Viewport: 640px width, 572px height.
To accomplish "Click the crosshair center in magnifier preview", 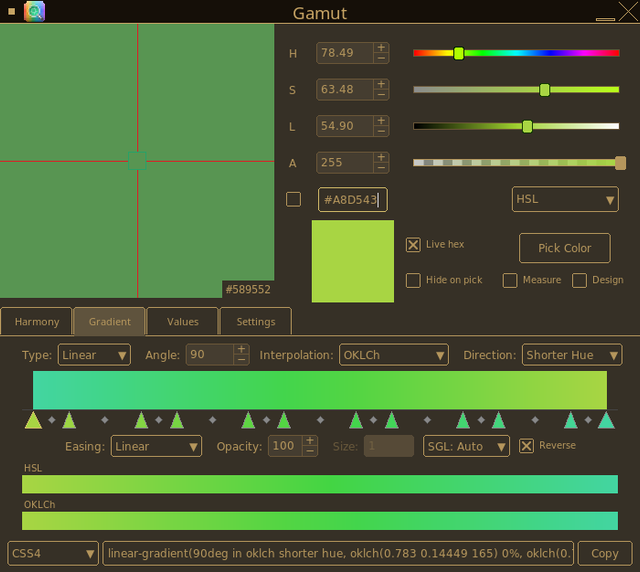I will click(x=138, y=161).
